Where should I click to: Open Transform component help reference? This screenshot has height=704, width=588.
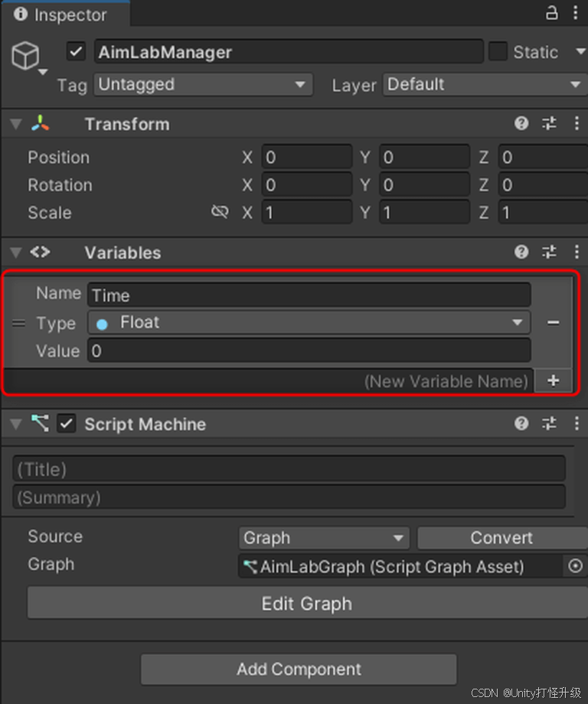521,123
